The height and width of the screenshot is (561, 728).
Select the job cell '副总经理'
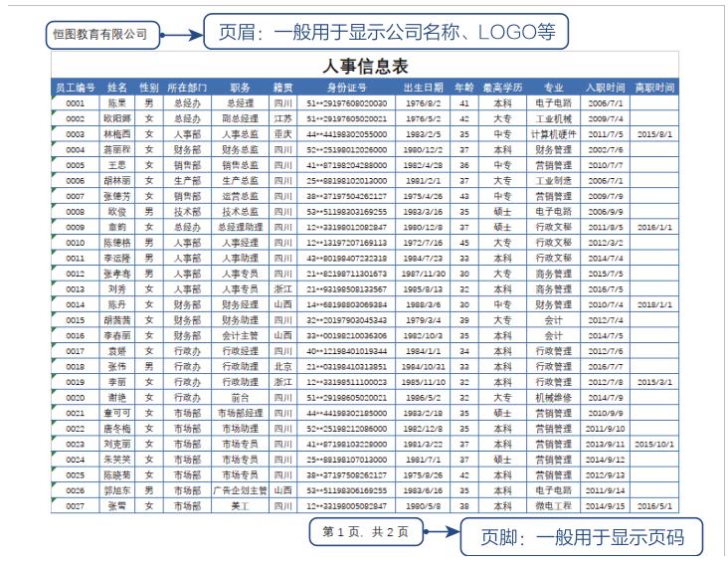coord(240,119)
